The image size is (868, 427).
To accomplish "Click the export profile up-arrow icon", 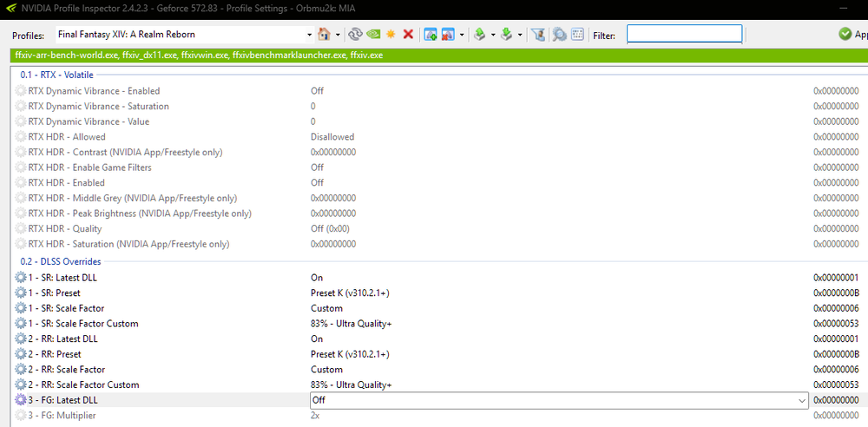I will (480, 35).
